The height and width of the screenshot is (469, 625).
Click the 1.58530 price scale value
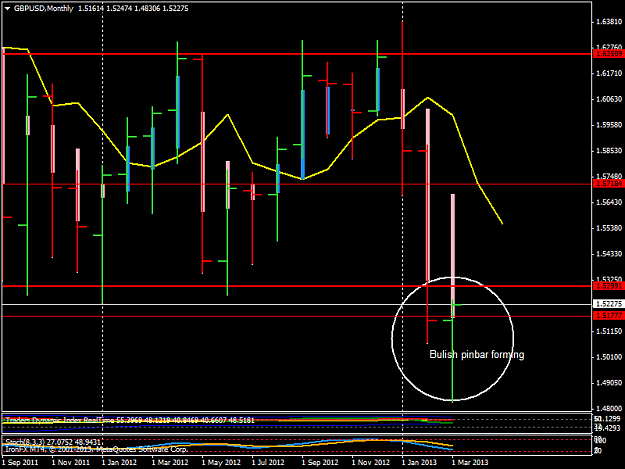(x=609, y=151)
